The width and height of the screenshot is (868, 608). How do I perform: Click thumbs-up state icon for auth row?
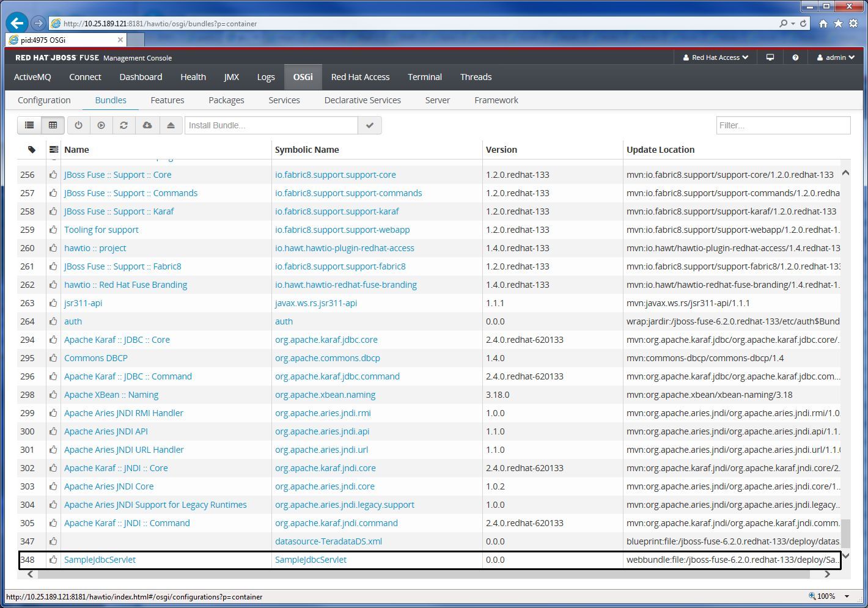point(53,321)
